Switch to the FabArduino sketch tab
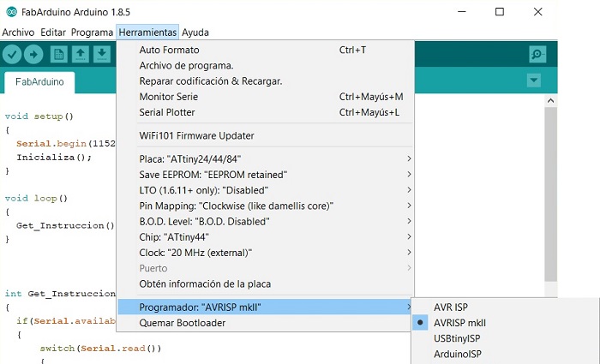This screenshot has width=600, height=364. pyautogui.click(x=40, y=82)
